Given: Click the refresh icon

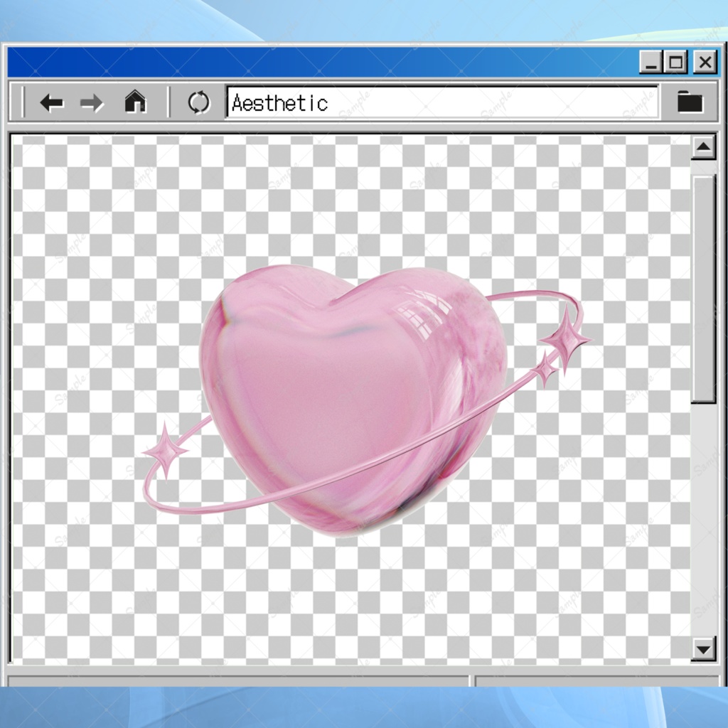Looking at the screenshot, I should (199, 102).
